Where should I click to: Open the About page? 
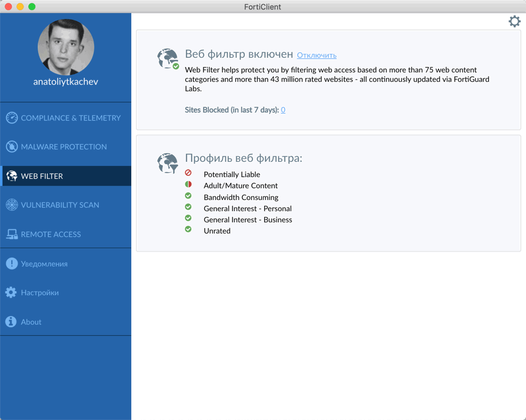[x=66, y=322]
